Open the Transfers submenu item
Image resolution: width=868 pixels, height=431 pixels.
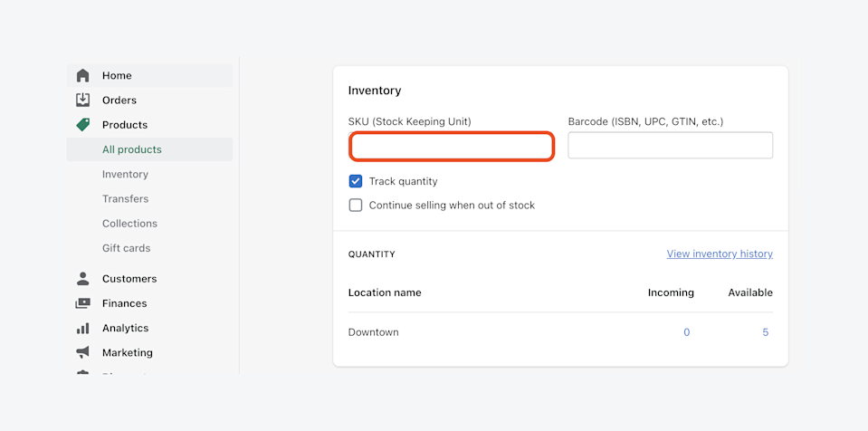125,198
